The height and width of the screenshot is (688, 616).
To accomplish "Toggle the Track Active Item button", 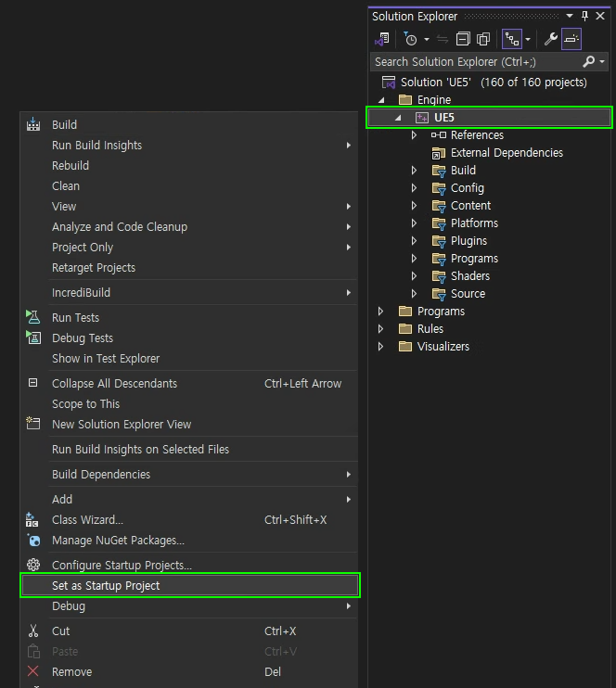I will point(512,40).
